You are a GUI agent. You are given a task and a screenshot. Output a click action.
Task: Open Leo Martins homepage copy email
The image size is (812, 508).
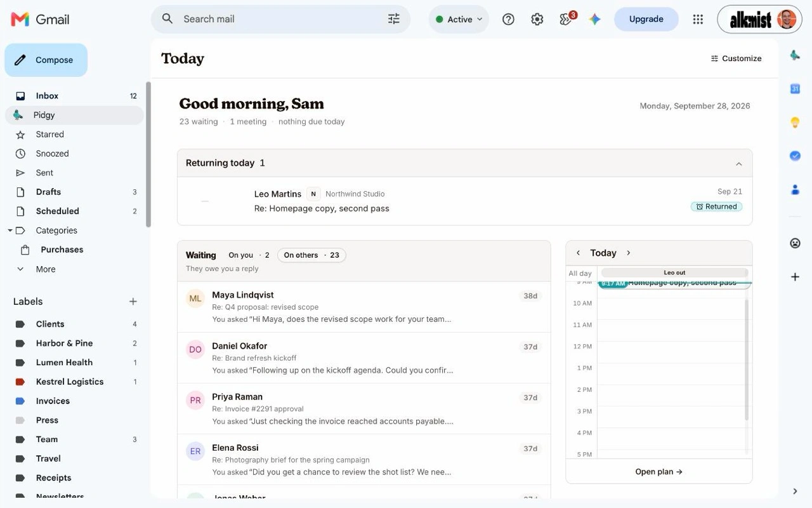point(464,201)
